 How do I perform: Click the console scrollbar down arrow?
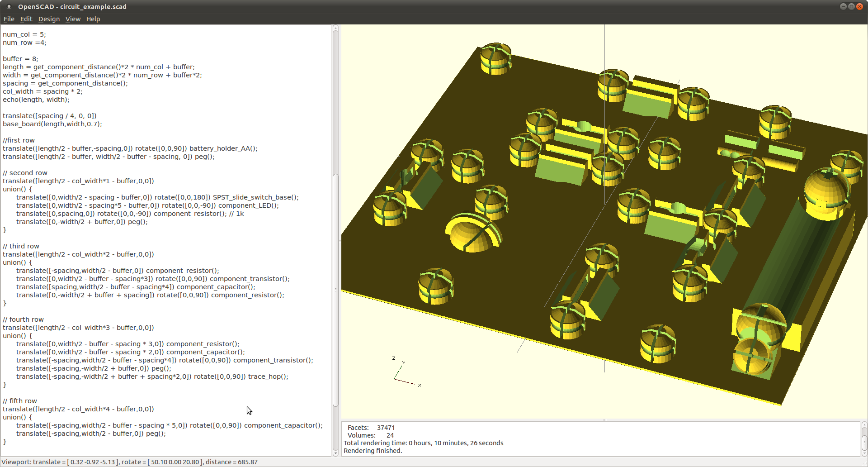[x=864, y=453]
